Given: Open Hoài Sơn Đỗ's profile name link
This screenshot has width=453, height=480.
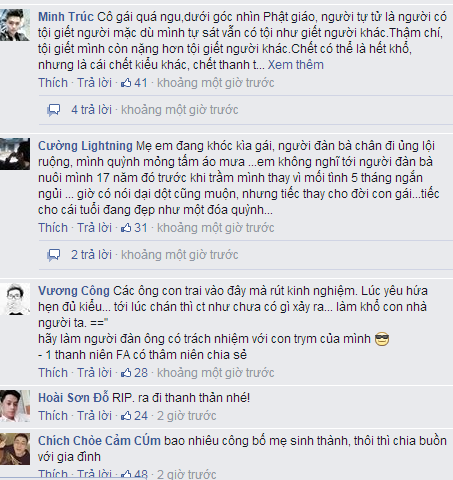Looking at the screenshot, I should point(74,398).
